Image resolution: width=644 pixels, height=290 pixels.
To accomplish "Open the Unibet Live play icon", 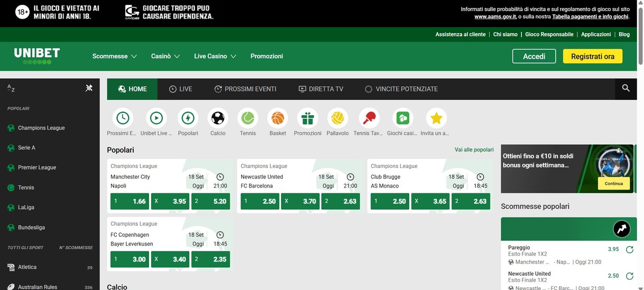I will pos(157,118).
